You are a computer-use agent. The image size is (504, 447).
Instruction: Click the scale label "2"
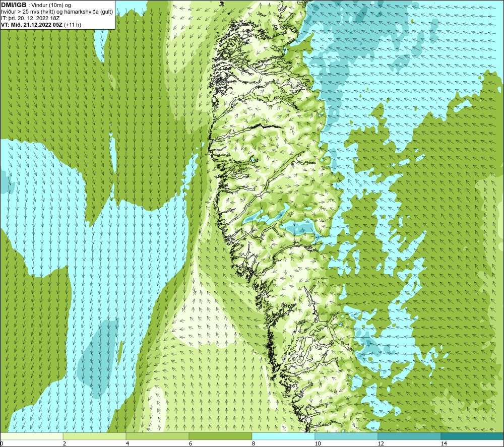tap(65, 443)
